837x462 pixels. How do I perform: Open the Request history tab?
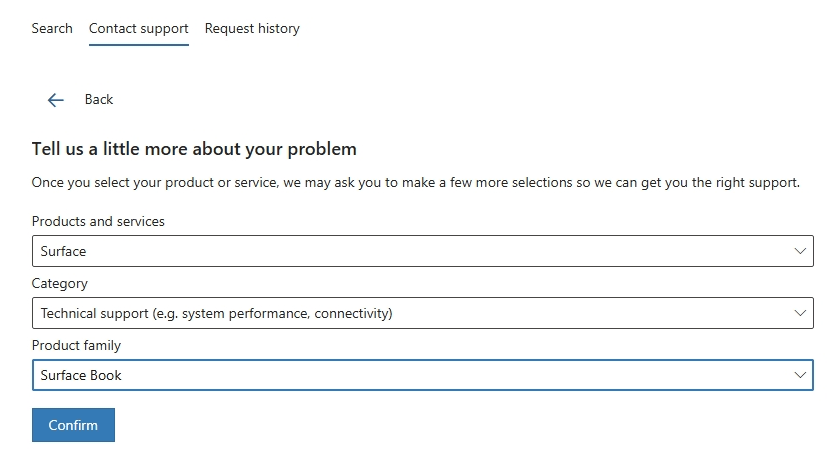[x=252, y=28]
